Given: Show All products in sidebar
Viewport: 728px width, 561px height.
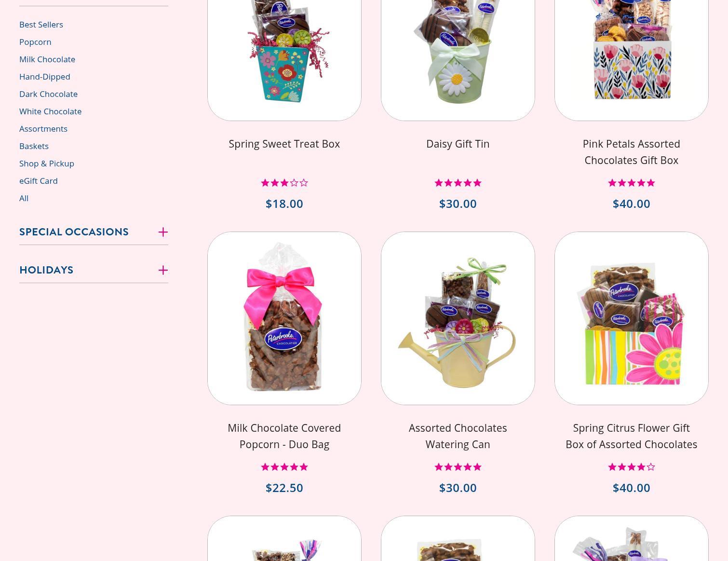Looking at the screenshot, I should pos(24,198).
